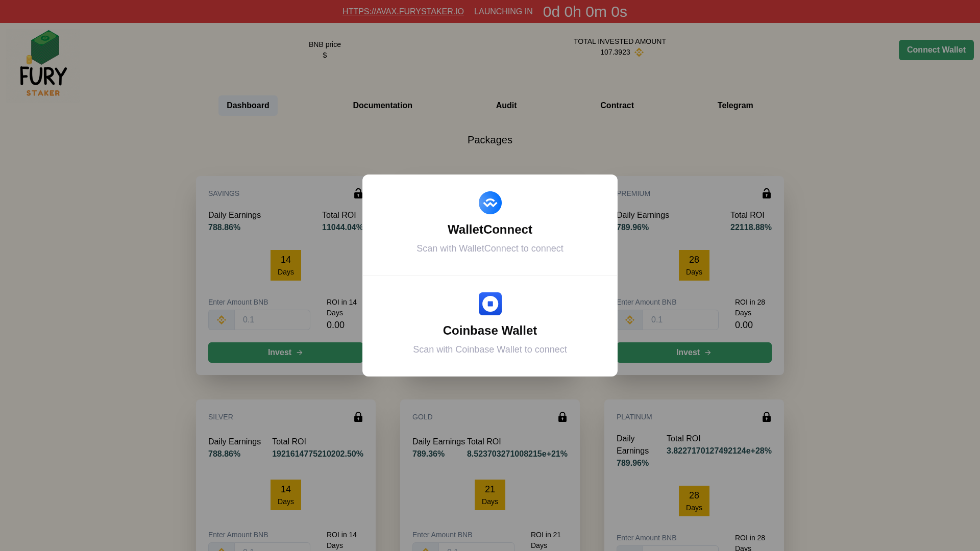The width and height of the screenshot is (980, 551).
Task: Focus the Gold BNB amount input
Action: 476,547
